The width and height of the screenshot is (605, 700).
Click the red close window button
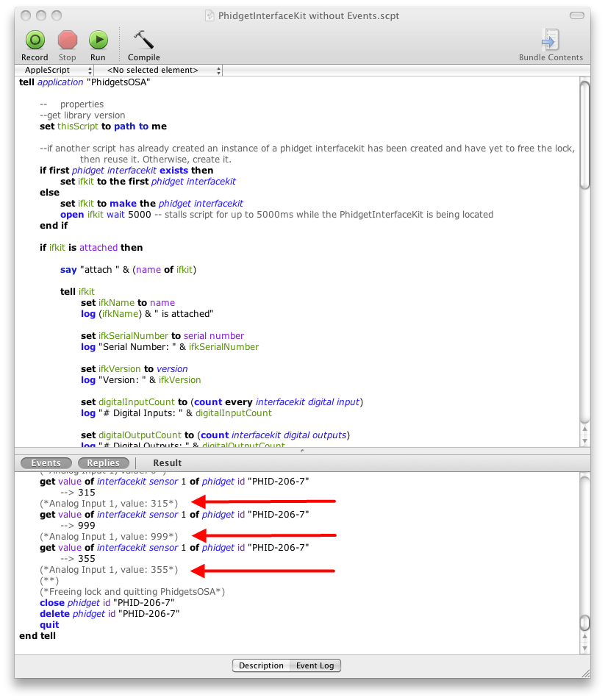(x=26, y=15)
